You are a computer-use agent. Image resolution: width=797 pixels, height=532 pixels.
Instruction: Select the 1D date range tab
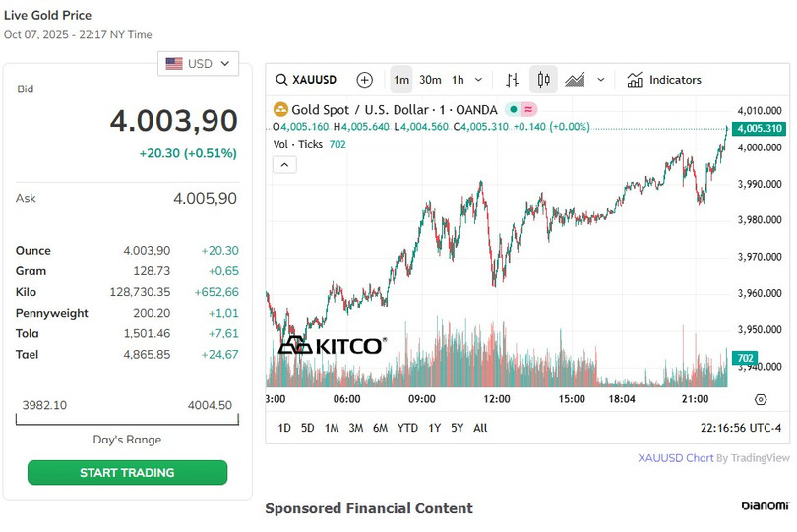tap(284, 428)
